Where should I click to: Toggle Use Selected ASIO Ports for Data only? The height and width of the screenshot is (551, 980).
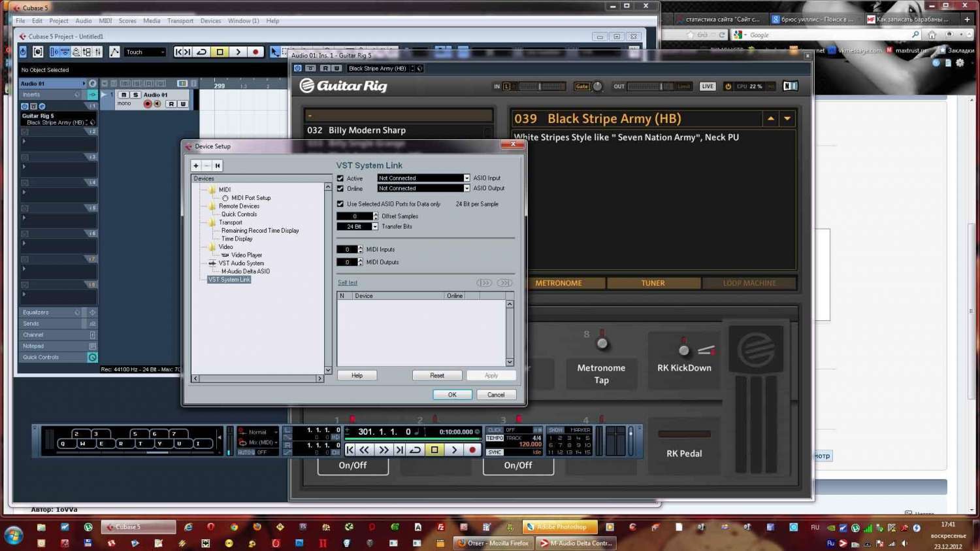point(340,204)
